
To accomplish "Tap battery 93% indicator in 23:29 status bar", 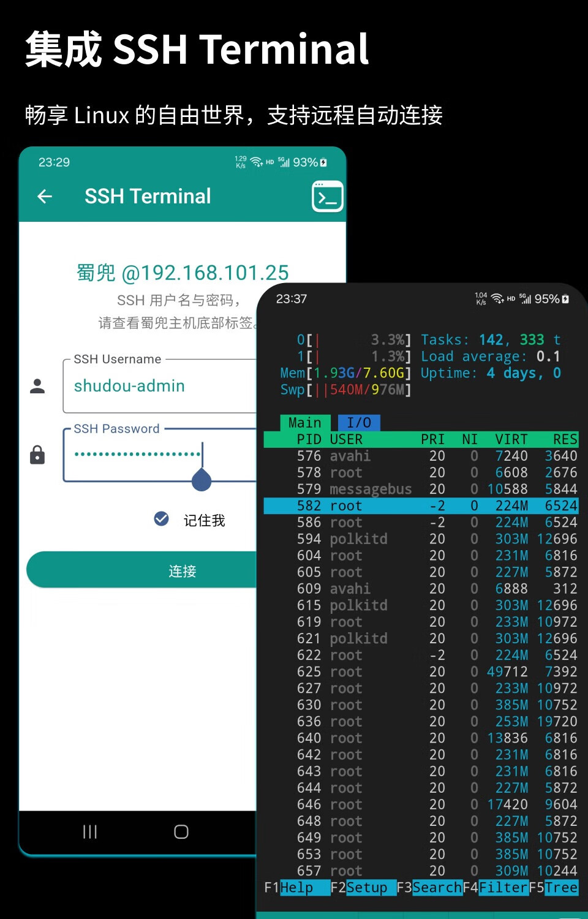I will [310, 162].
